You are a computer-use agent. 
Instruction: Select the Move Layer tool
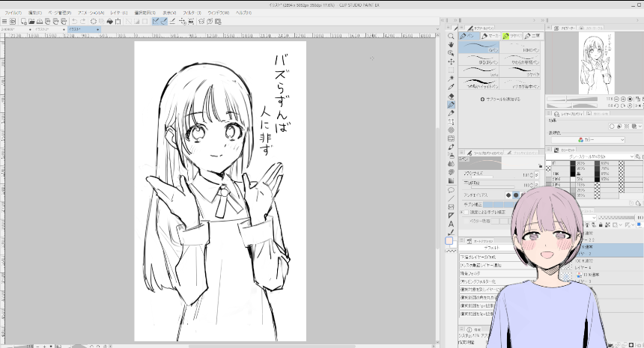click(451, 61)
